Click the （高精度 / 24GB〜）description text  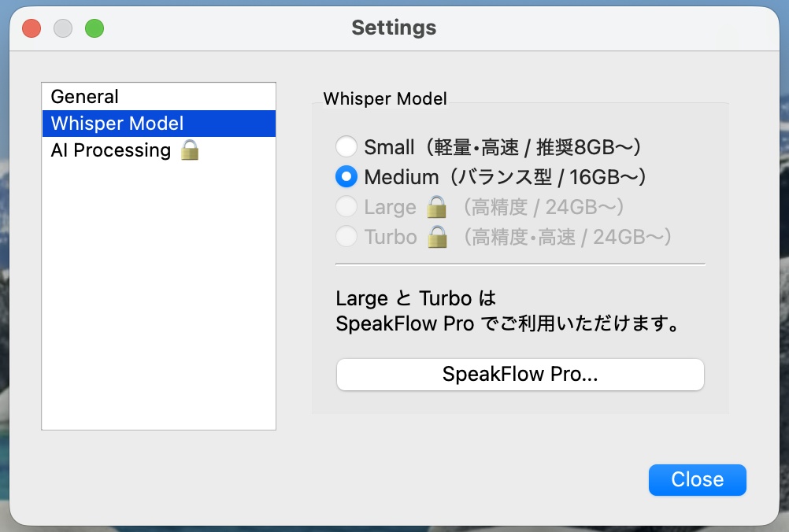pos(543,207)
